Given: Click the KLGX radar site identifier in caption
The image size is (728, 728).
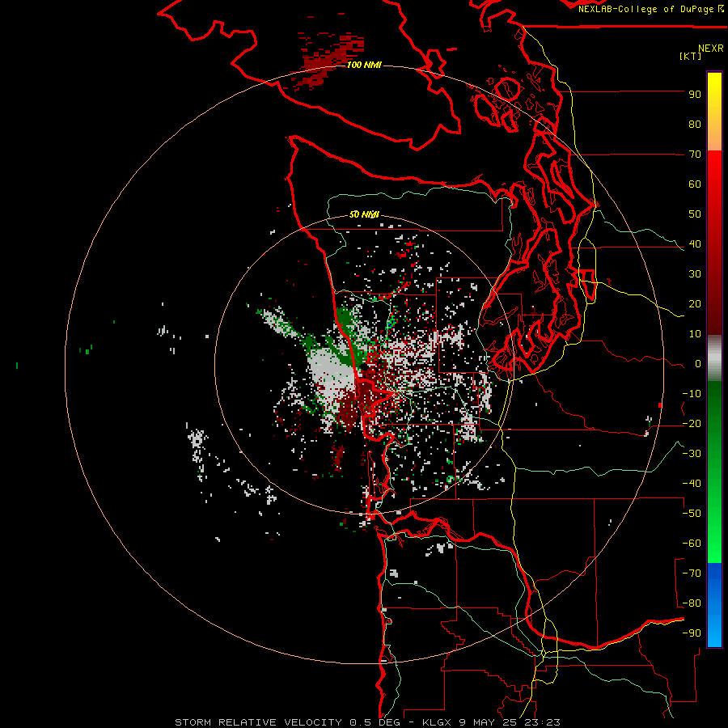Looking at the screenshot, I should [437, 722].
